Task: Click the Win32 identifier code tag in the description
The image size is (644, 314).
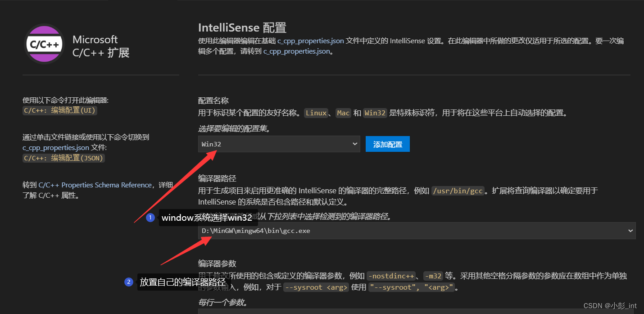Action: [x=375, y=113]
